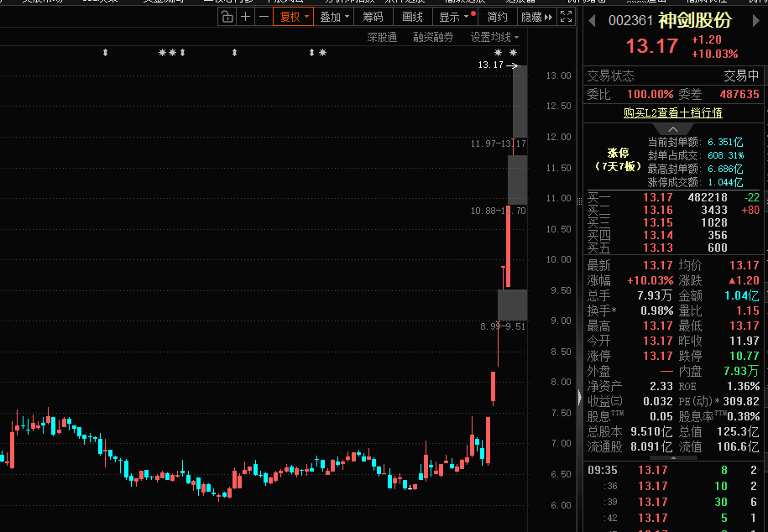
Task: Click the double-arrow icon beside 隐藏
Action: [x=549, y=17]
